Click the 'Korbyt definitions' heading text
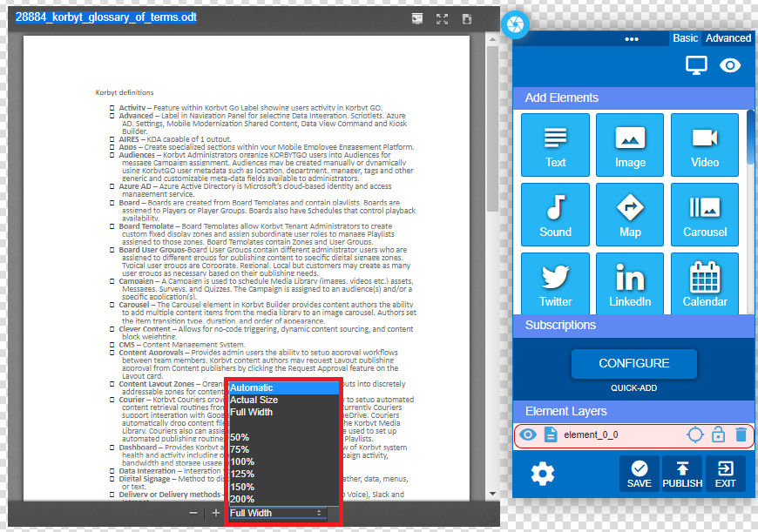 click(x=125, y=92)
